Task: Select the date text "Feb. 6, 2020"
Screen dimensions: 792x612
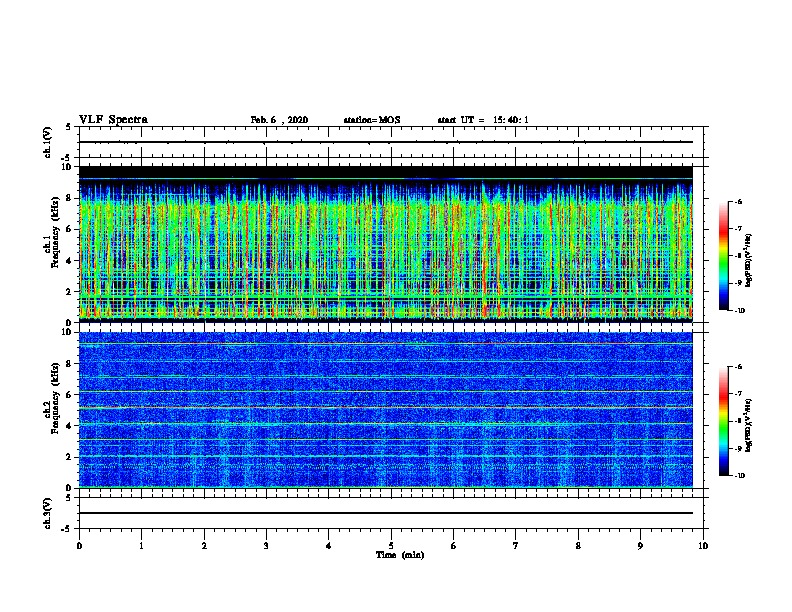Action: (279, 120)
